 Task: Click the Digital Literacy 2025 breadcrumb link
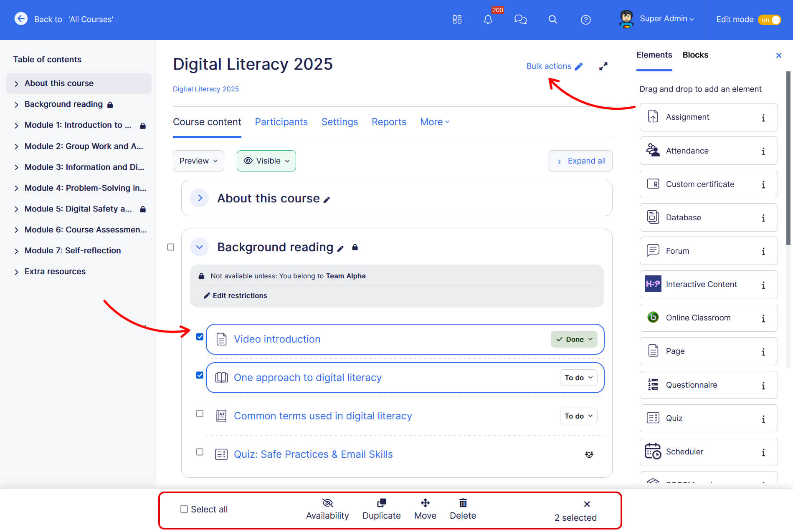206,89
